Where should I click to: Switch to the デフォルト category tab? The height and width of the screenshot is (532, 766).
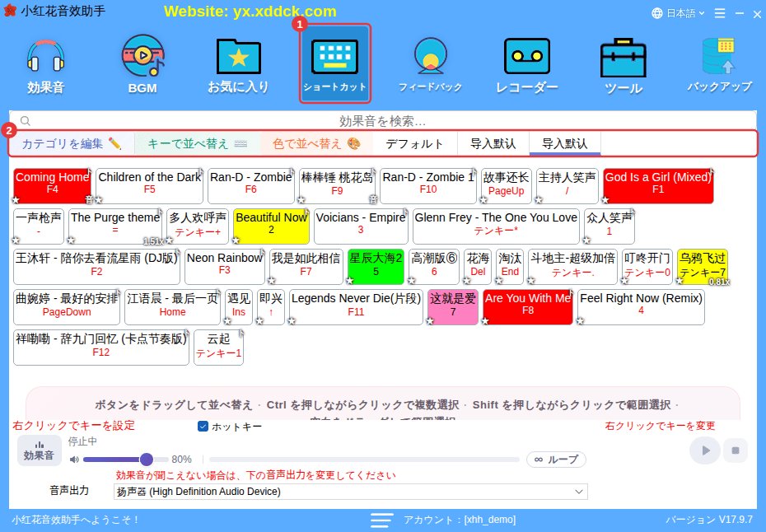(414, 143)
